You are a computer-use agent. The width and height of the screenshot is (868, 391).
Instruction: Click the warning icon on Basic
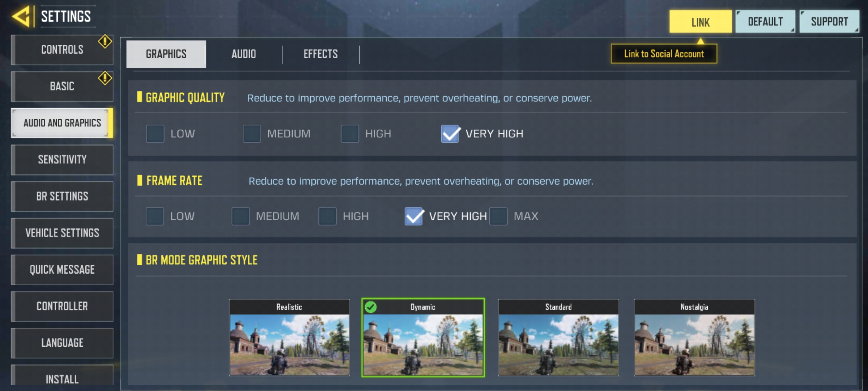pos(105,78)
